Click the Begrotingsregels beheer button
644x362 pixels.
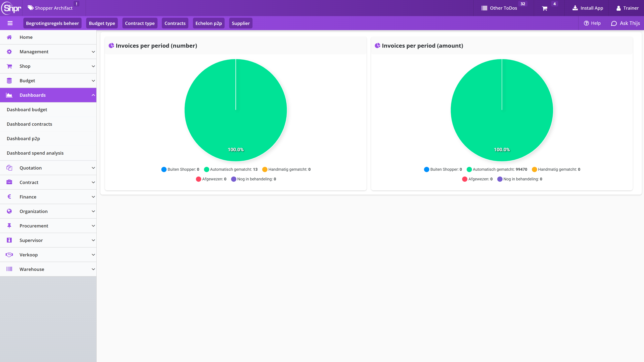53,23
